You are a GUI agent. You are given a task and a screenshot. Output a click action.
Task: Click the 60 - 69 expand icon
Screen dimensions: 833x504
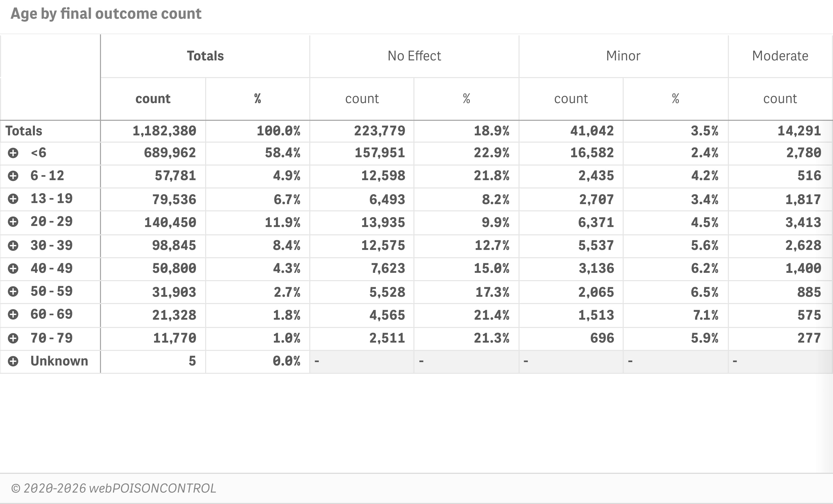click(x=13, y=314)
